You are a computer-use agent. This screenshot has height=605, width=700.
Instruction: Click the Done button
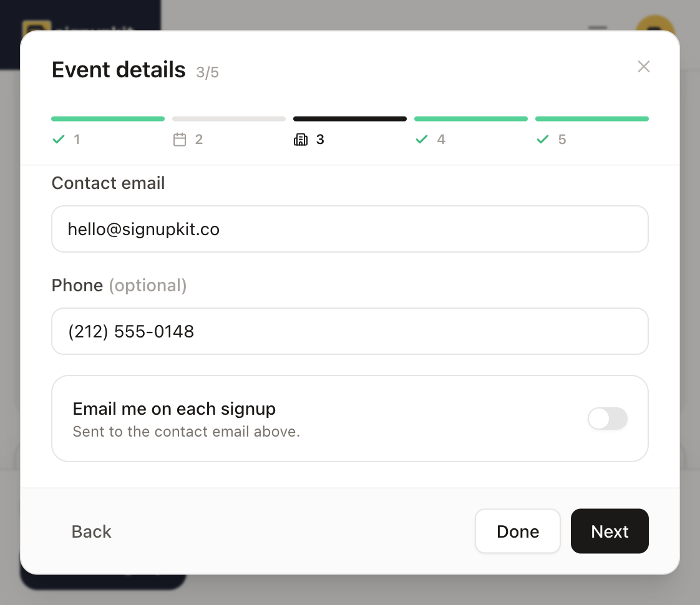point(517,531)
